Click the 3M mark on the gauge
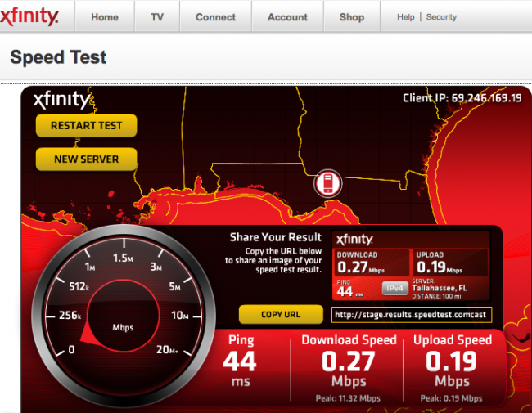The image size is (532, 413). point(156,267)
